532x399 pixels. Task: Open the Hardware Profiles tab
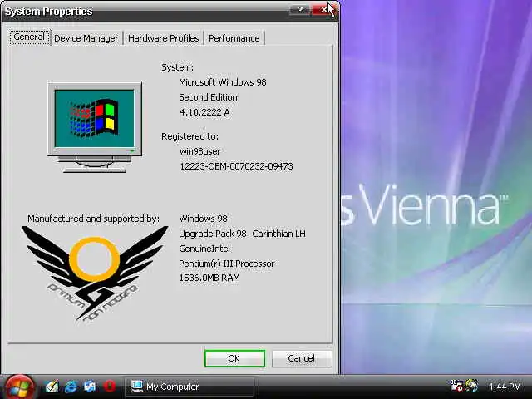point(164,38)
